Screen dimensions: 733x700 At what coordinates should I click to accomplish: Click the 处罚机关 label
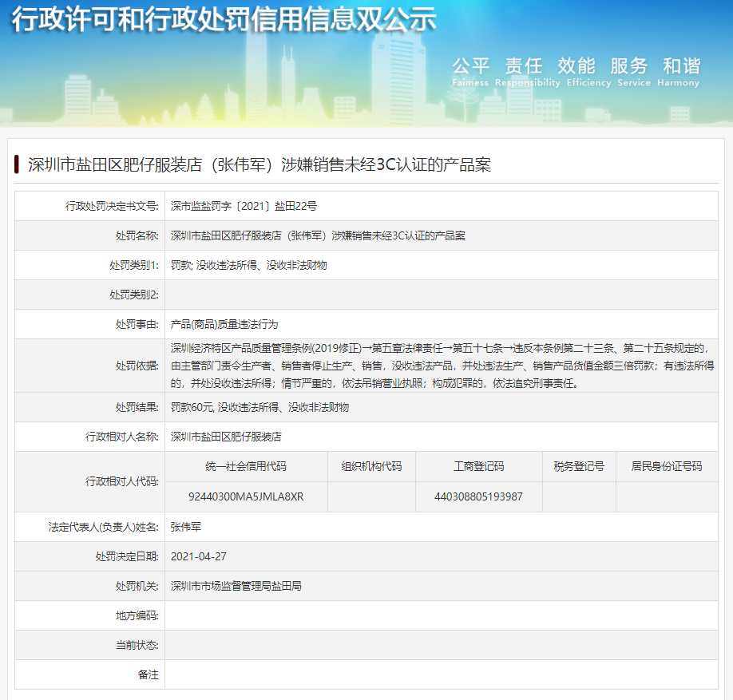pyautogui.click(x=137, y=586)
